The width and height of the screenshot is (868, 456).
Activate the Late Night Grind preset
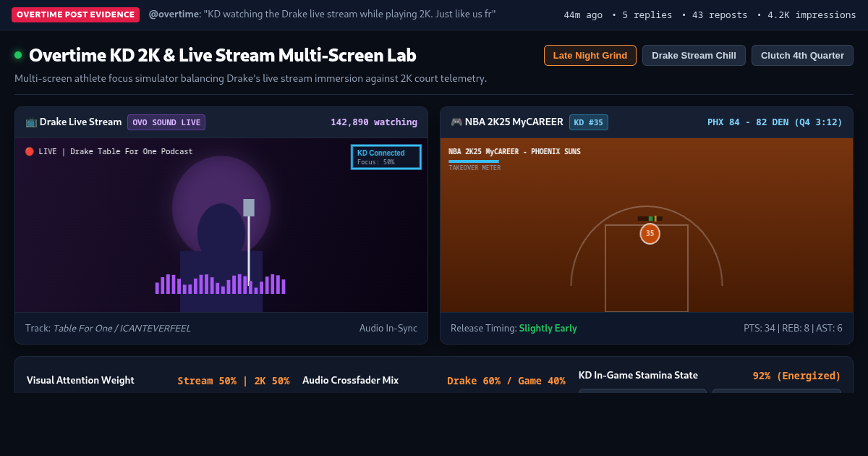click(x=590, y=56)
